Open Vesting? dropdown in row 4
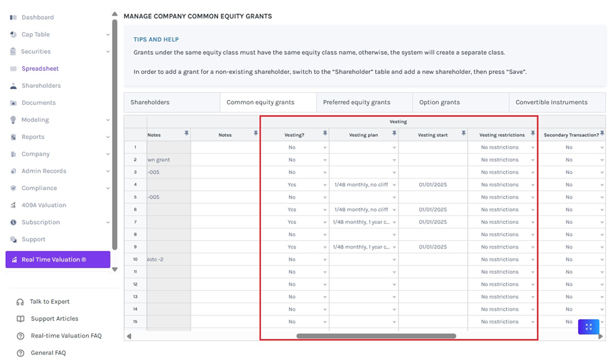Screen dimensions: 610x364 (324, 185)
